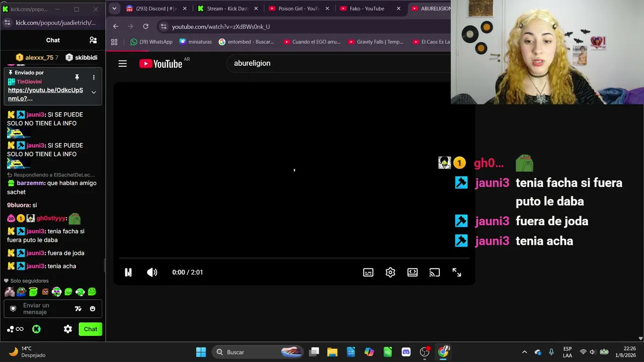This screenshot has width=644, height=362.
Task: Enter fullscreen on the video player
Action: point(457,273)
